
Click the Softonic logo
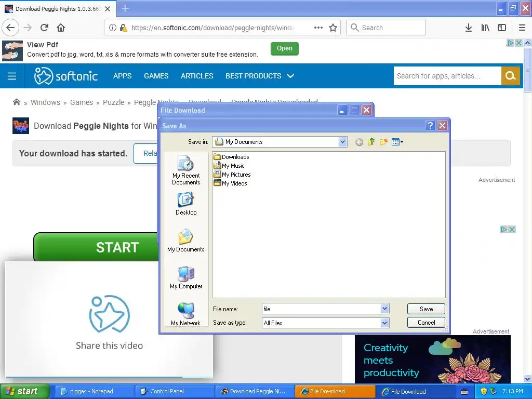pyautogui.click(x=66, y=76)
